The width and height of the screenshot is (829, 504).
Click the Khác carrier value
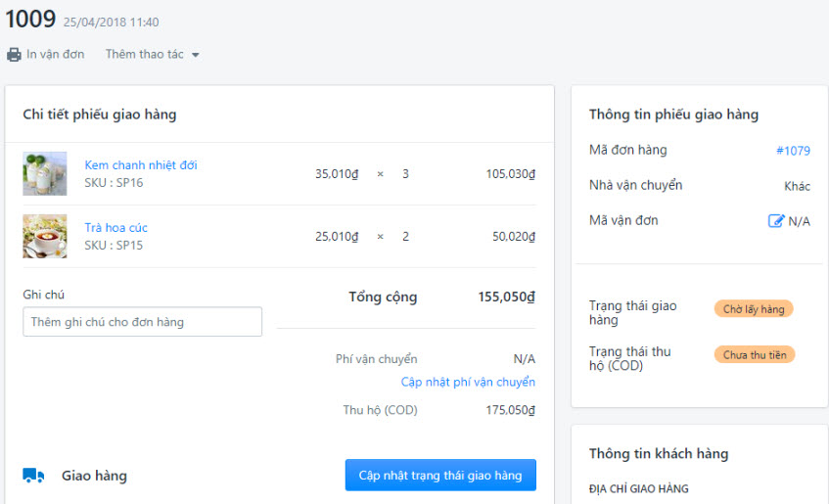(x=798, y=186)
